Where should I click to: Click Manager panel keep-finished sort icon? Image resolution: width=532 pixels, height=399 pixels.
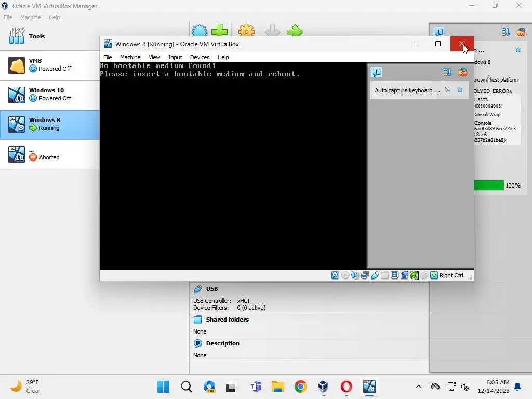[506, 32]
